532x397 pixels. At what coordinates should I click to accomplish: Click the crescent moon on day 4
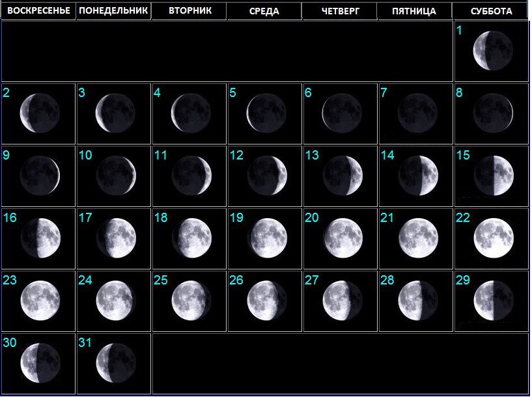point(191,113)
